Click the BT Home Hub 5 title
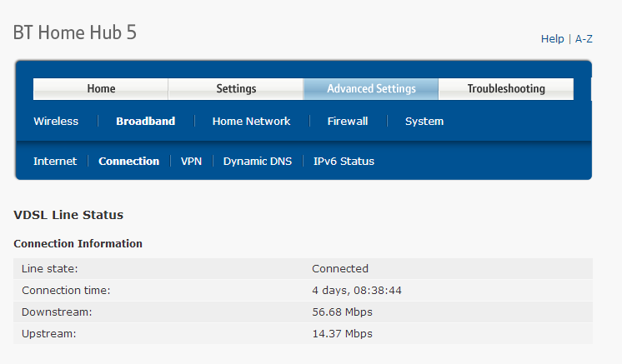Screen dimensions: 622x364 75,32
